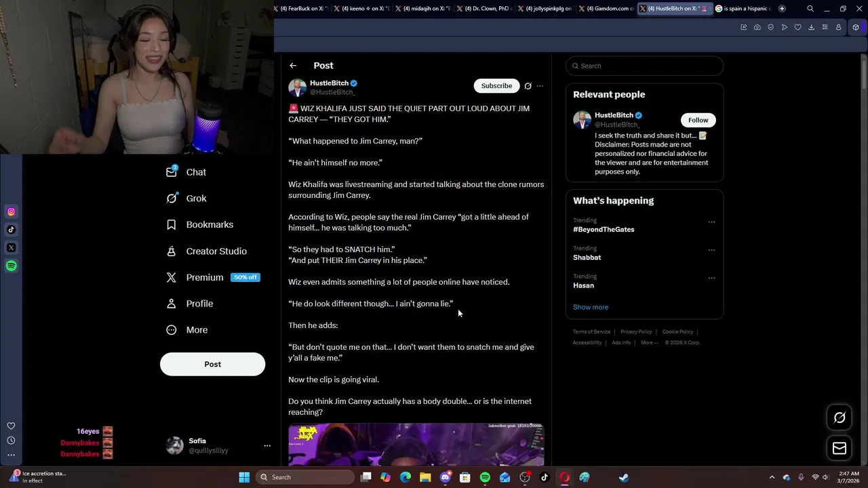Open options for #BeyondTheGates trend
868x488 pixels.
pyautogui.click(x=711, y=222)
